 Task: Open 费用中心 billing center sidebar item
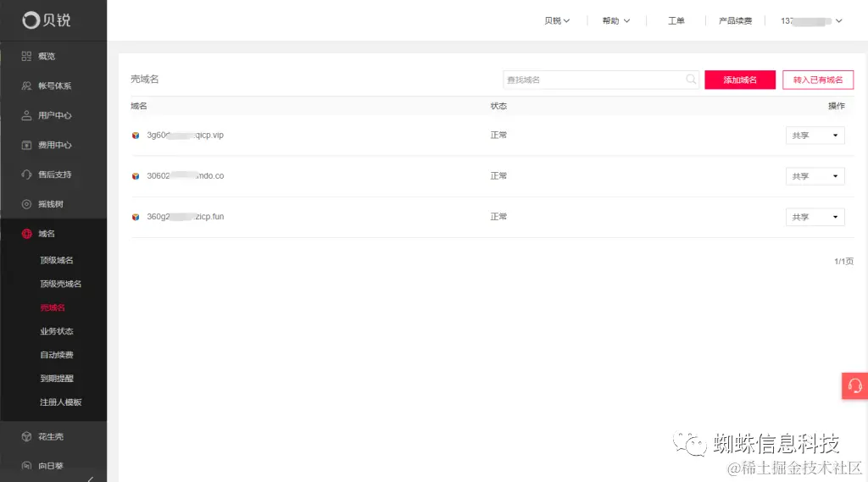coord(54,145)
